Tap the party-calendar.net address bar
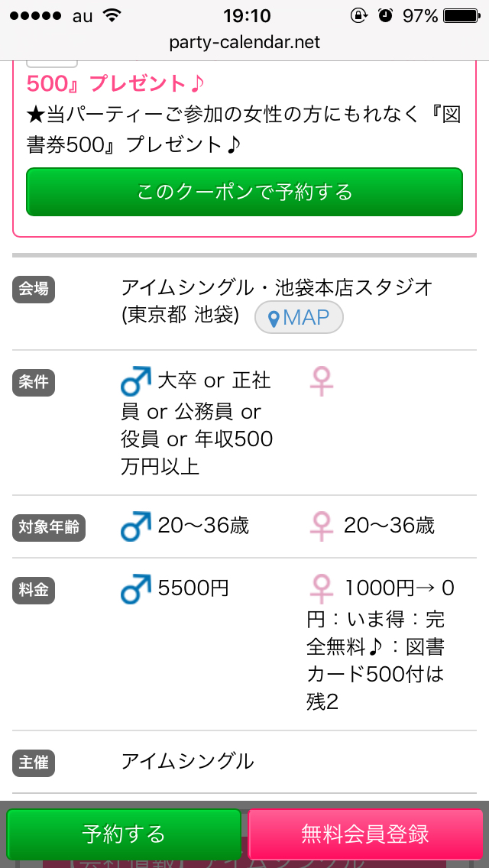This screenshot has height=868, width=489. pyautogui.click(x=244, y=43)
